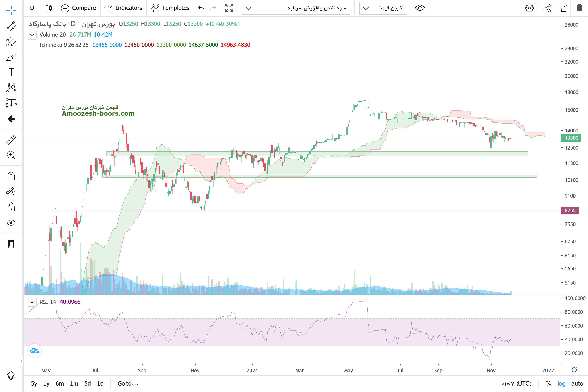The width and height of the screenshot is (588, 392).
Task: Toggle magnet mode in the sidebar
Action: point(11,176)
